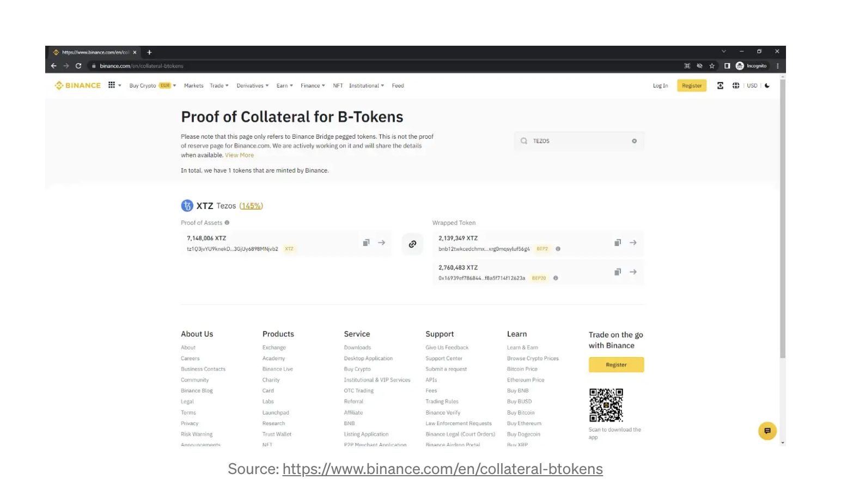The width and height of the screenshot is (841, 504).
Task: Open the NFT menu item
Action: (338, 85)
